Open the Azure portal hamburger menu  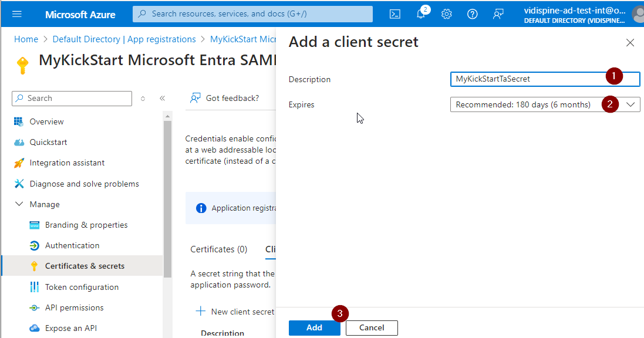(x=16, y=14)
